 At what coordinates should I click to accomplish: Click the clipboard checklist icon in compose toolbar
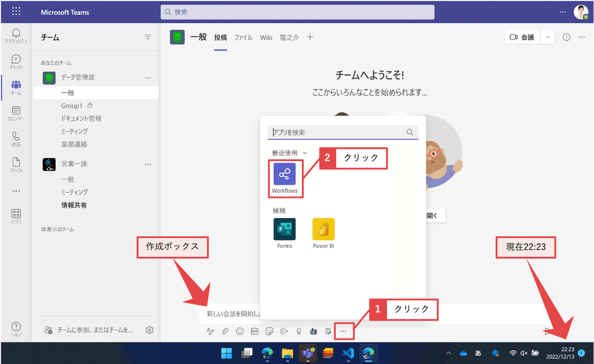coord(328,331)
